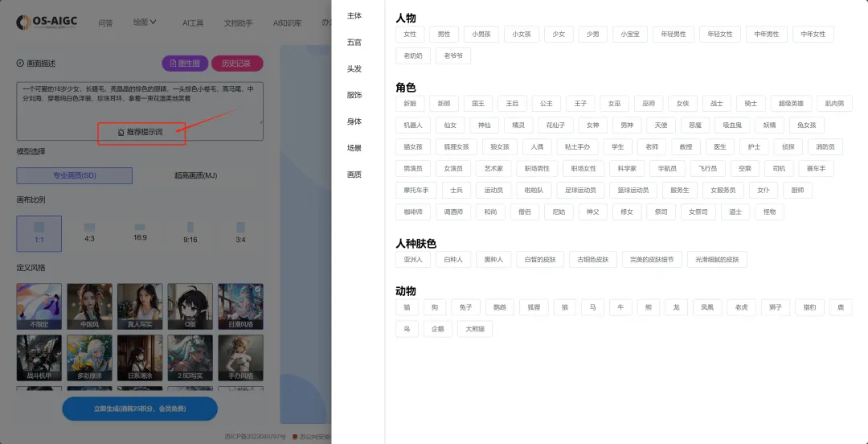Click the back arrow beside 画面描述
This screenshot has height=444, width=868.
click(x=20, y=64)
